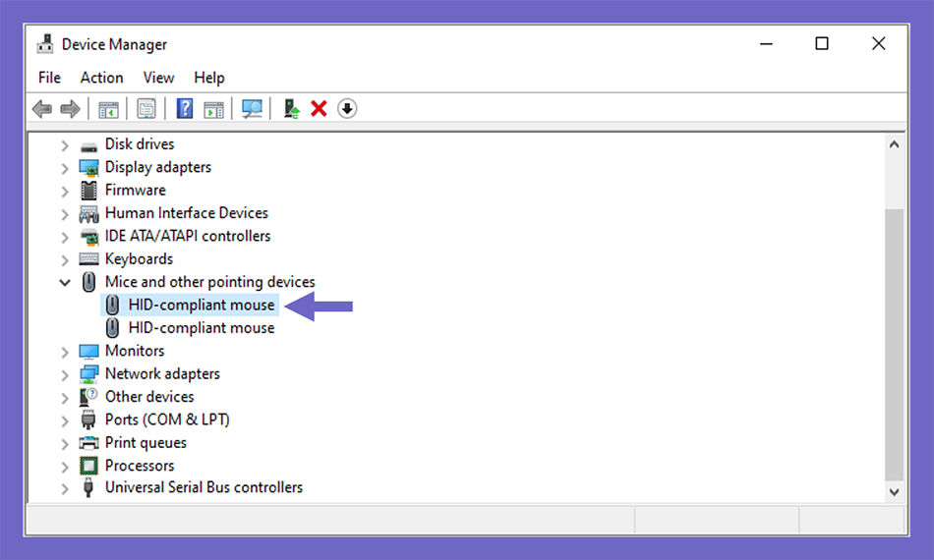Select the Print queues label
The image size is (934, 560).
146,443
